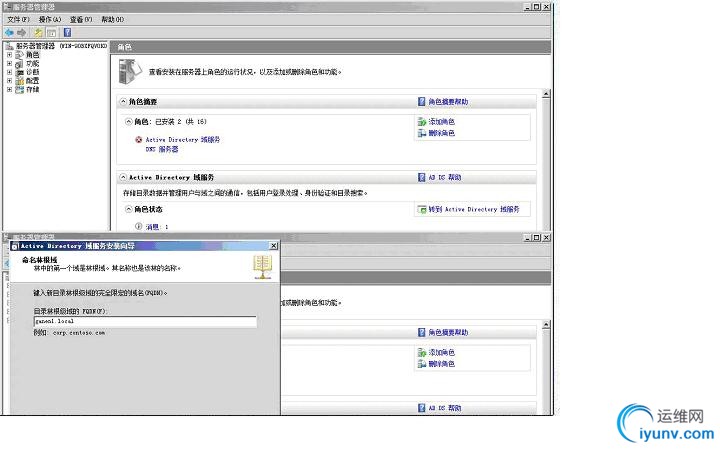Expand the 诊断 tree node plus box
The width and height of the screenshot is (720, 450).
pos(9,72)
